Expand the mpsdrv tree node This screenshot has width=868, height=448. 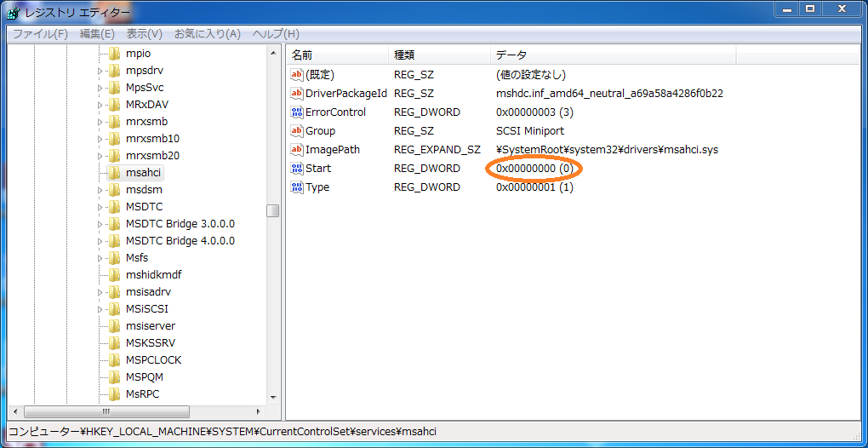tap(100, 71)
